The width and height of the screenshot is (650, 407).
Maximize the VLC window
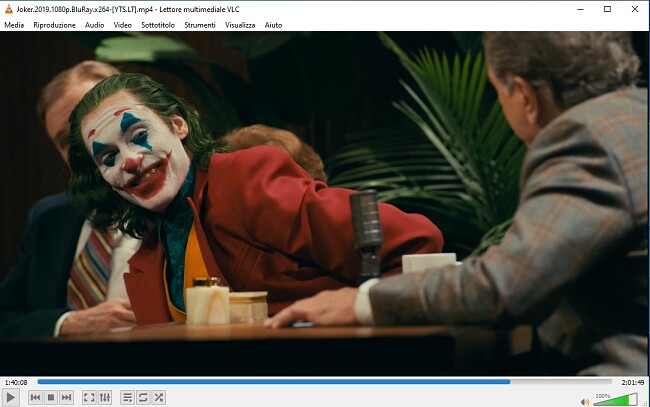607,9
